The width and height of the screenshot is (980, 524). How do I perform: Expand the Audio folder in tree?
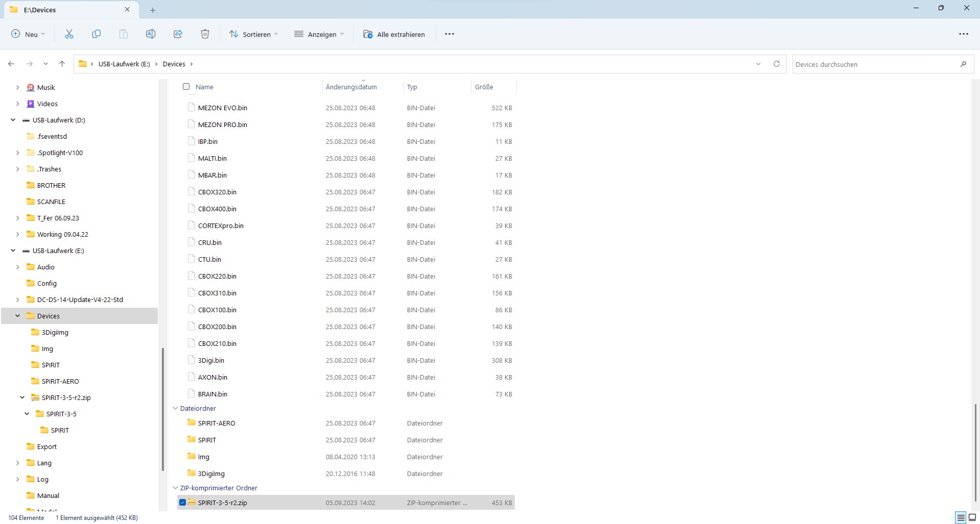pyautogui.click(x=18, y=267)
